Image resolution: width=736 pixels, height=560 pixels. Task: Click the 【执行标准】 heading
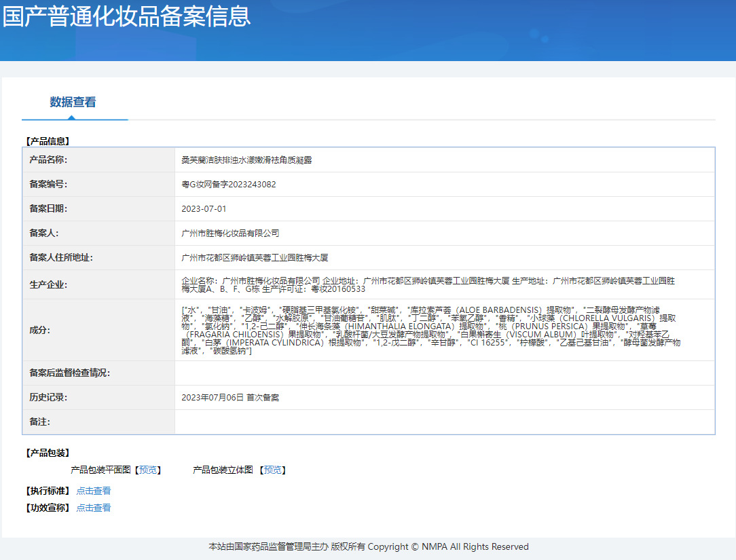[48, 491]
